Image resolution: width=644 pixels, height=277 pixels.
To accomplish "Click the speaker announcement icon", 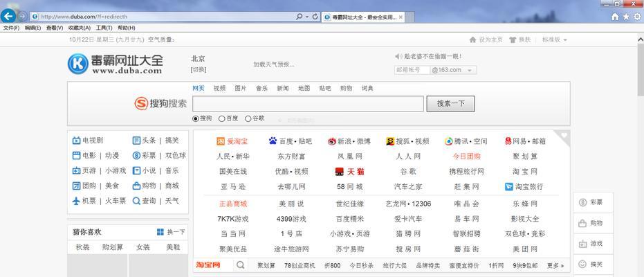I will pyautogui.click(x=398, y=56).
